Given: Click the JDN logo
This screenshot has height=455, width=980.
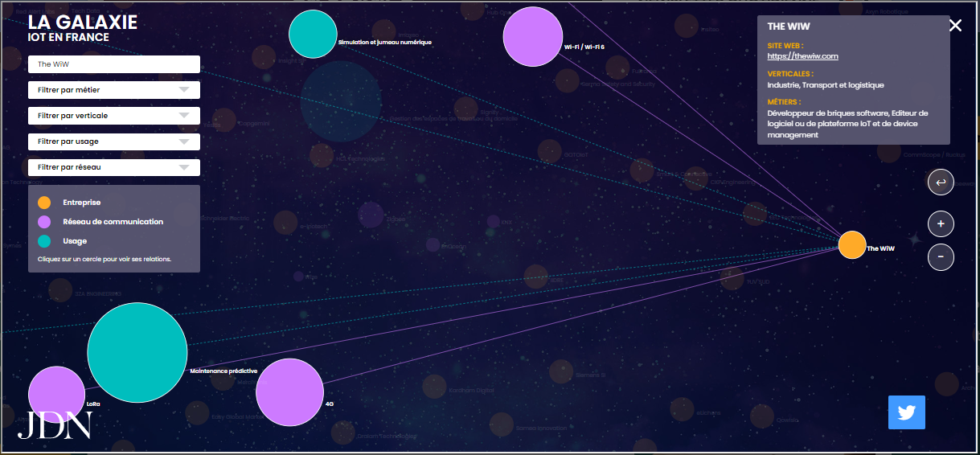Looking at the screenshot, I should pyautogui.click(x=55, y=425).
